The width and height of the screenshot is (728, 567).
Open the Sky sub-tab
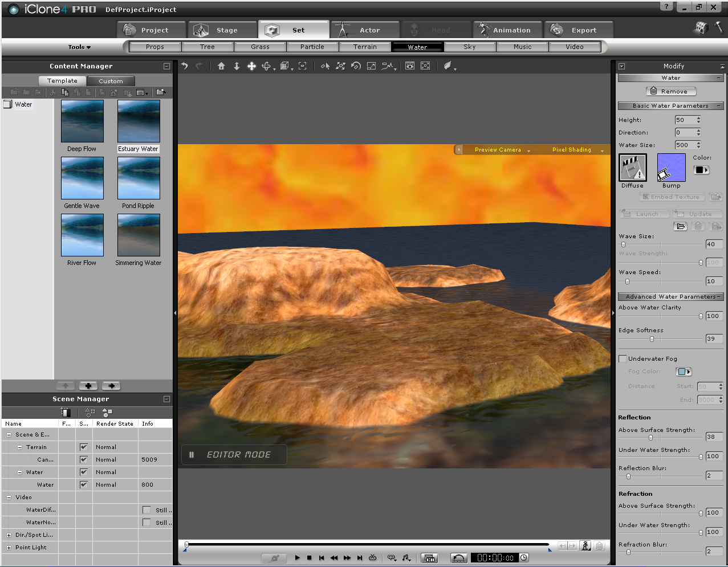(469, 47)
